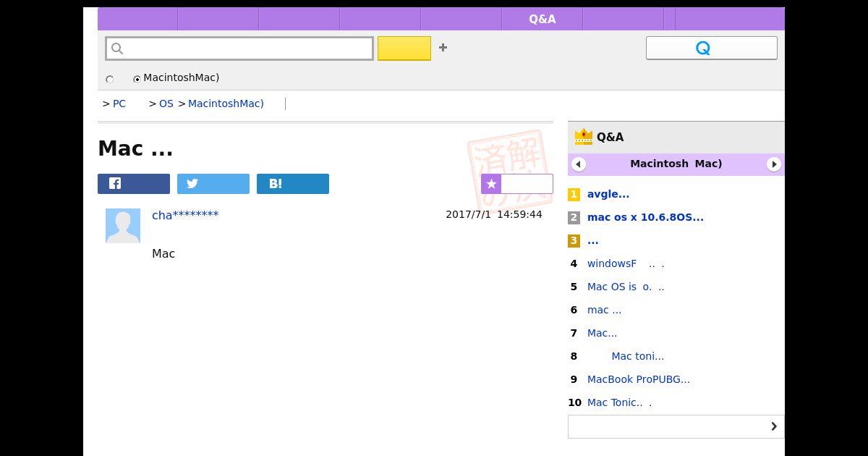Open ranking item 6 mac ...
The width and height of the screenshot is (868, 456).
pyautogui.click(x=604, y=310)
